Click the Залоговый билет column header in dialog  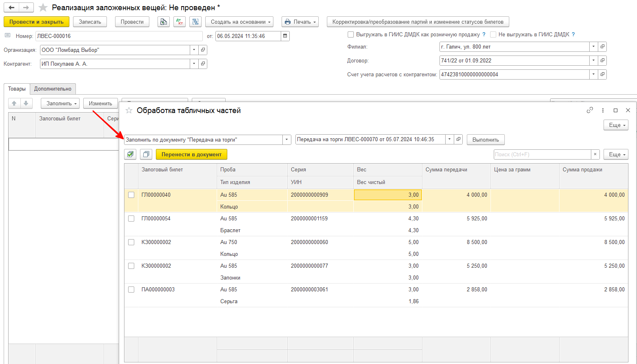[178, 176]
